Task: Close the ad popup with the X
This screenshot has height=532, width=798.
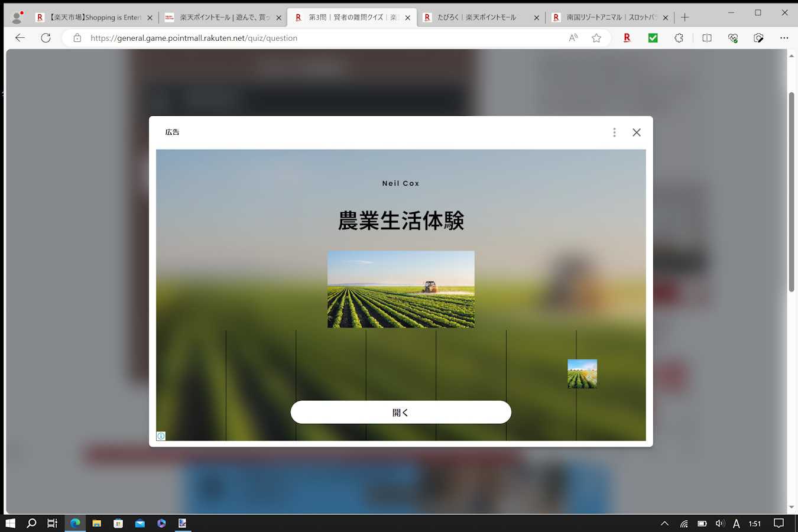Action: [x=636, y=132]
